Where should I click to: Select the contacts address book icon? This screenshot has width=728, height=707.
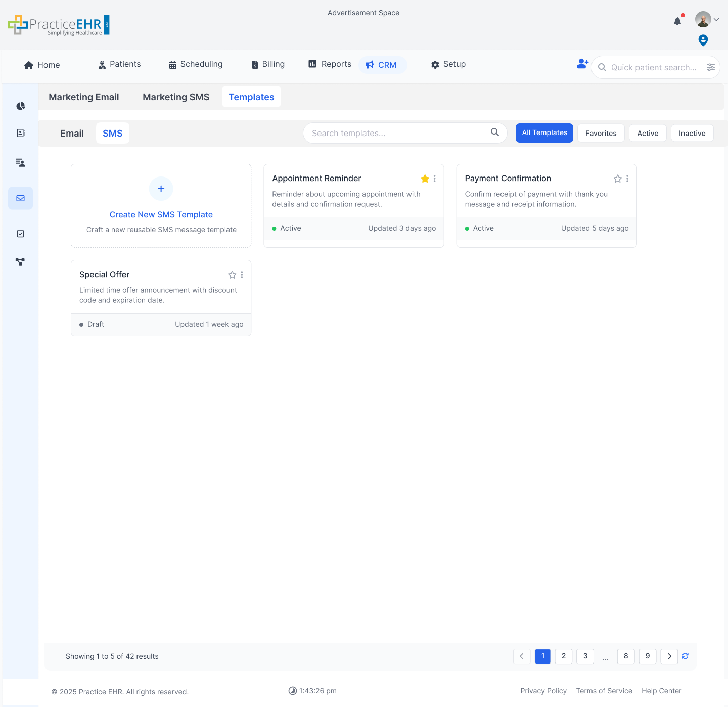20,132
